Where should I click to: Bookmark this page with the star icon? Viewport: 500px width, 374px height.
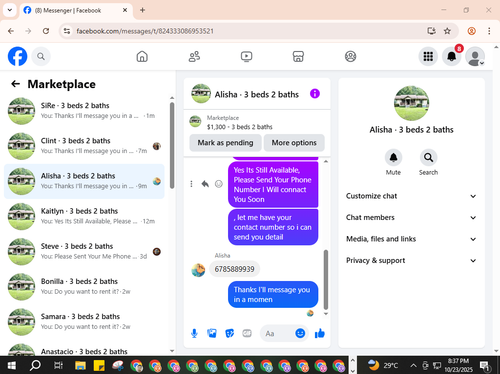click(447, 31)
